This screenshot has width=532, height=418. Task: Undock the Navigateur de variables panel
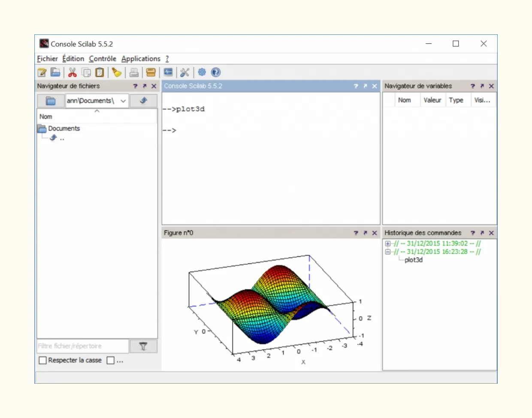tap(482, 86)
